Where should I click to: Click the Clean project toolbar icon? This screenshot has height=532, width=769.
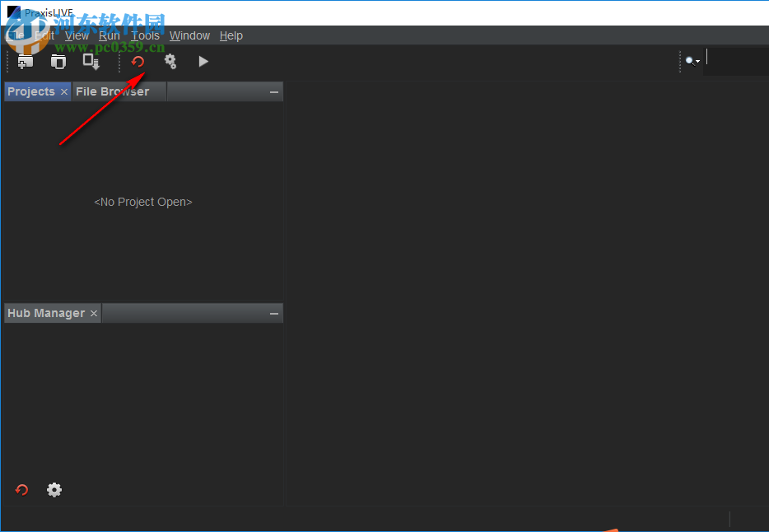tap(58, 61)
